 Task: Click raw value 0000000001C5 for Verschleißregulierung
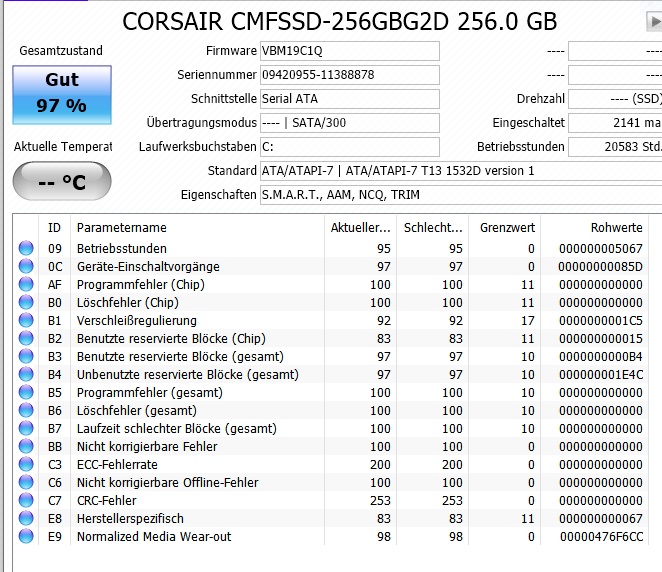click(601, 321)
